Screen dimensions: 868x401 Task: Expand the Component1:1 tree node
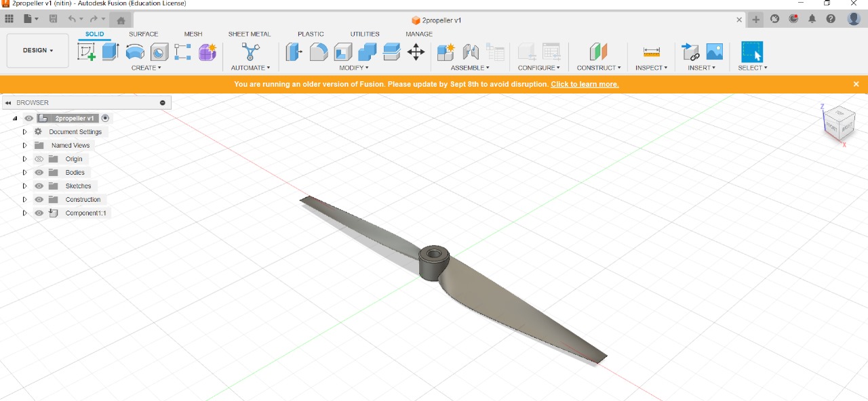coord(24,213)
